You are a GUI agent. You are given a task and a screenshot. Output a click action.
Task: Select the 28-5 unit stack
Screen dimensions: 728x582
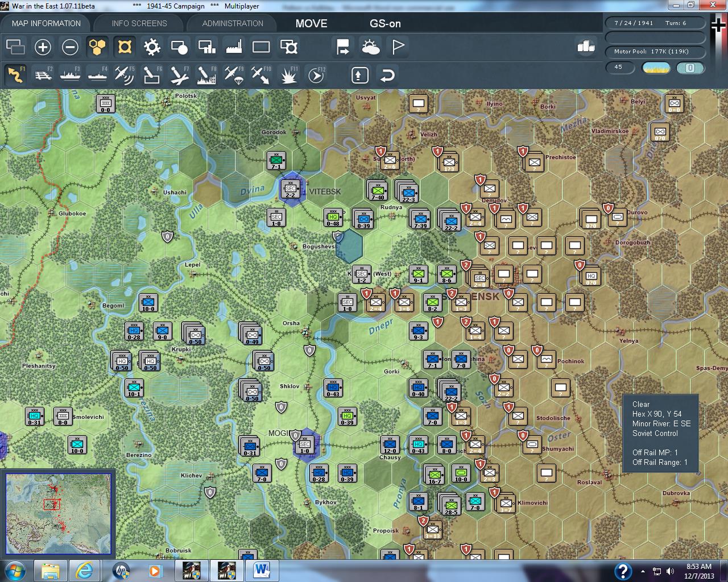coord(450,504)
